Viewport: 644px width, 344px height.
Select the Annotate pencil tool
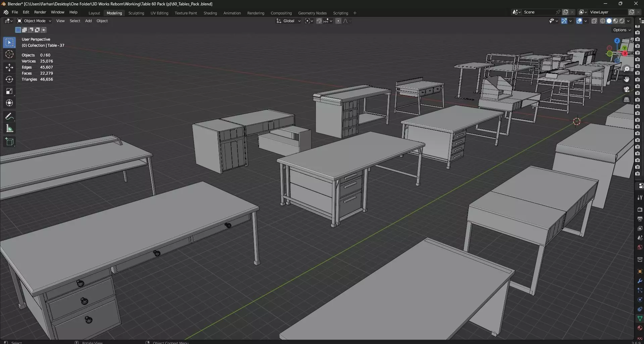pyautogui.click(x=9, y=117)
